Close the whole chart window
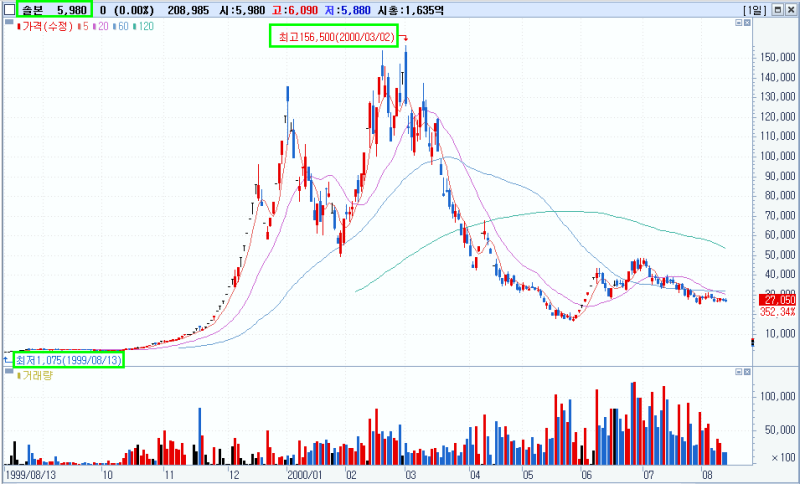This screenshot has height=484, width=800. point(789,10)
